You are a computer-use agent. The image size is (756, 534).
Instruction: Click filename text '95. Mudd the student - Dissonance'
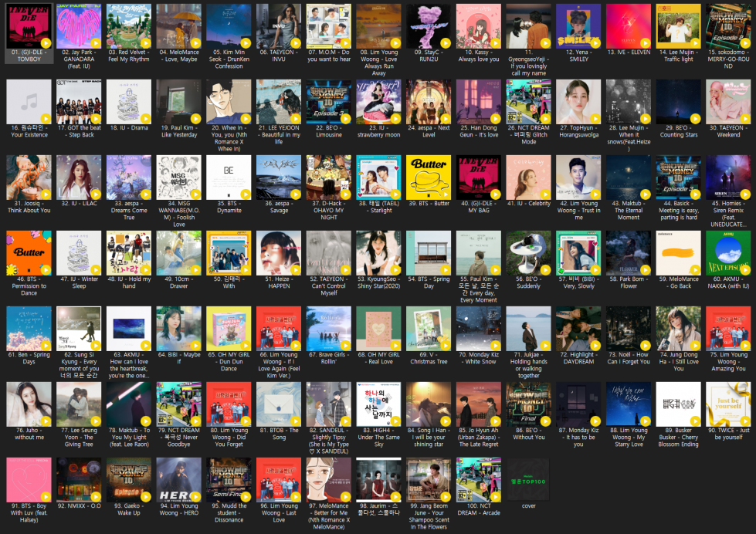229,513
